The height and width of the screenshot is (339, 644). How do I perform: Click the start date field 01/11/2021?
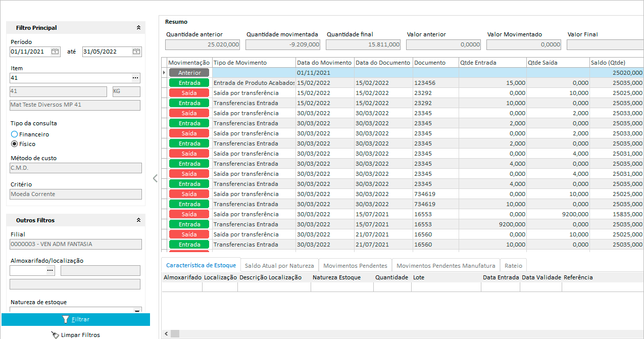(x=30, y=52)
